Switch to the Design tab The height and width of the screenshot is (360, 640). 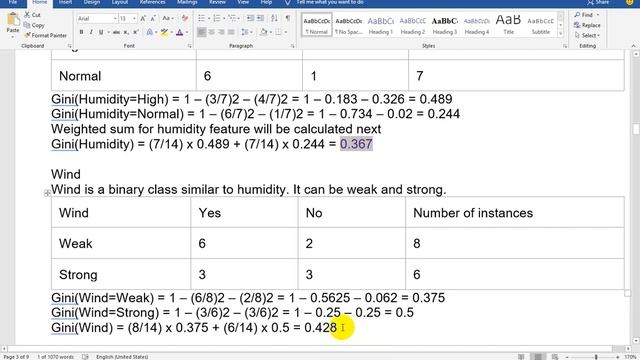[92, 2]
